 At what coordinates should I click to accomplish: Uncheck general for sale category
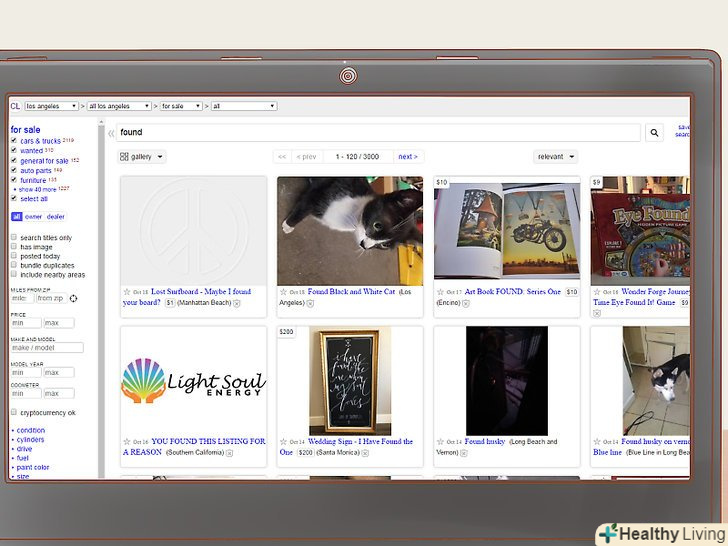14,160
